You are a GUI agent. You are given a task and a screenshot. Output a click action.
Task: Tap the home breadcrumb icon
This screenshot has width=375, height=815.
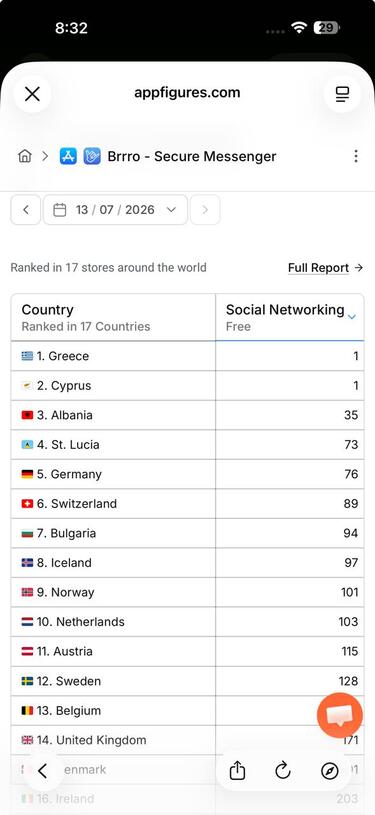[x=24, y=156]
